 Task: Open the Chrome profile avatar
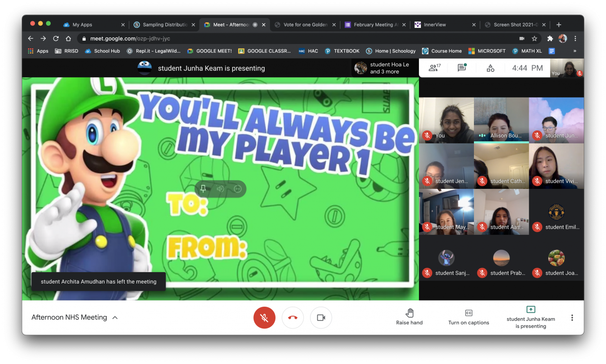click(562, 38)
